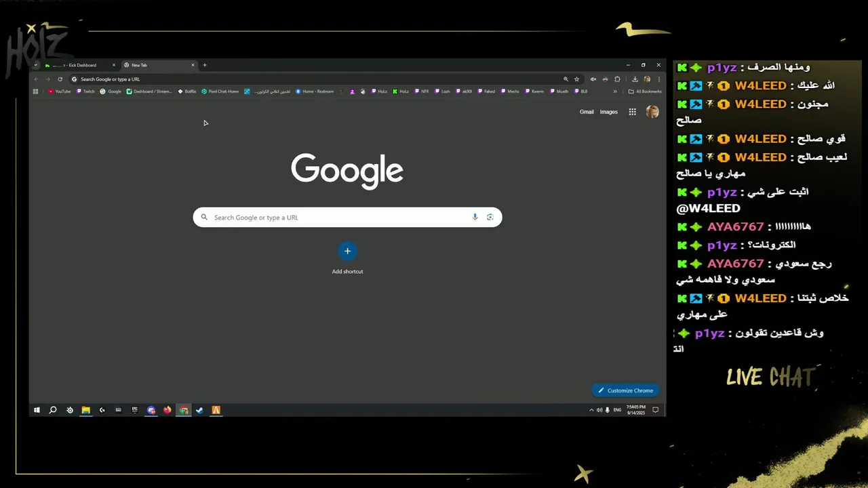Image resolution: width=868 pixels, height=488 pixels.
Task: Open the Google apps grid icon
Action: click(x=632, y=112)
